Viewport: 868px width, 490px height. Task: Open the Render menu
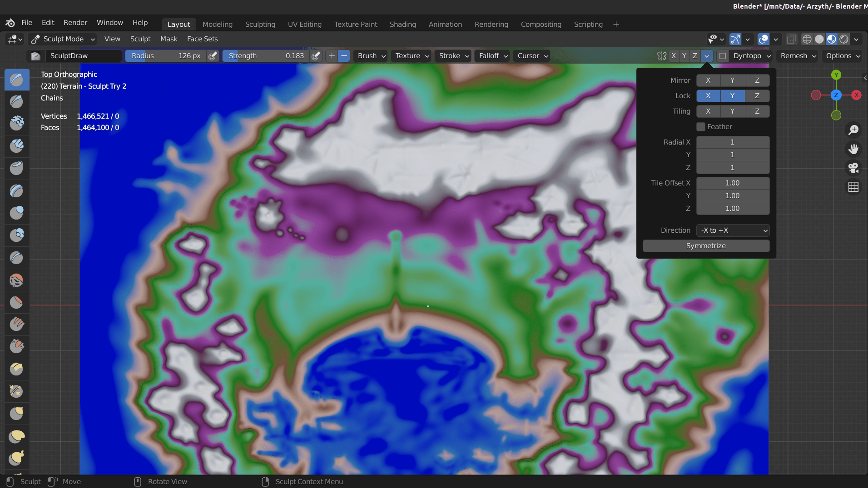75,22
